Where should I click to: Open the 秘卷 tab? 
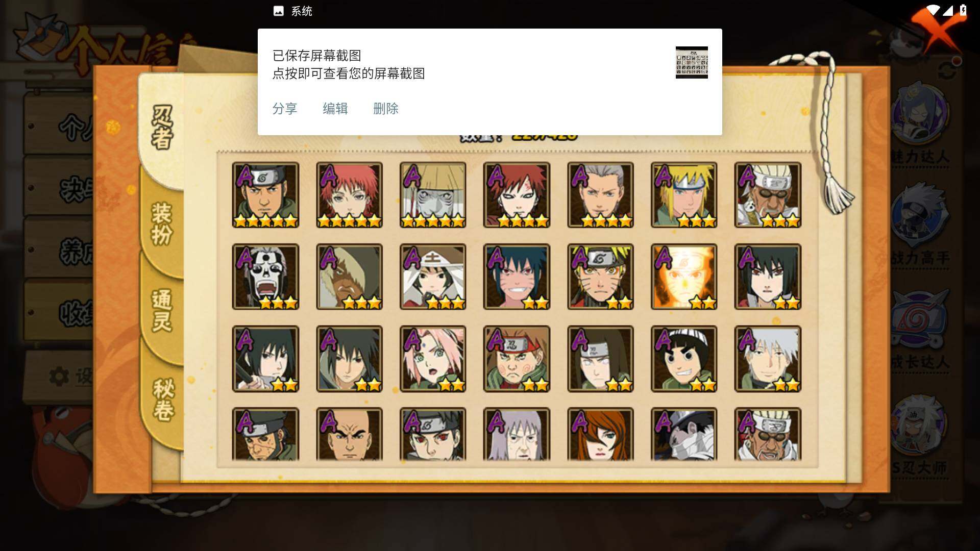click(163, 400)
